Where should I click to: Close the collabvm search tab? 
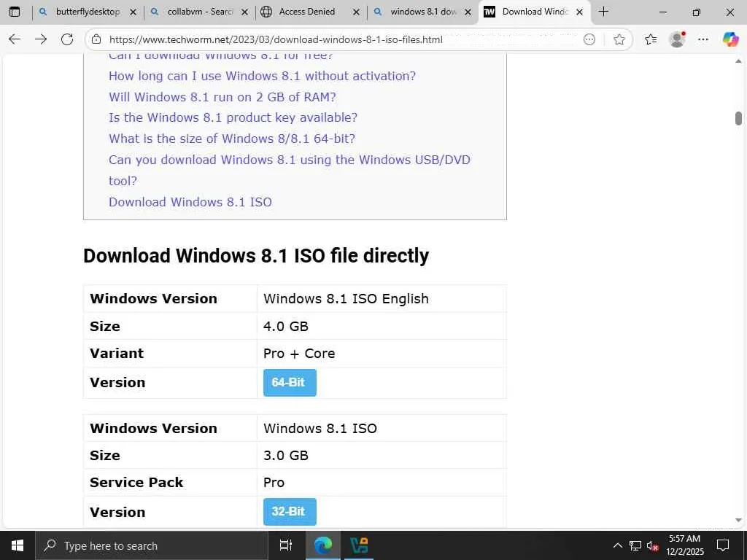pos(245,12)
